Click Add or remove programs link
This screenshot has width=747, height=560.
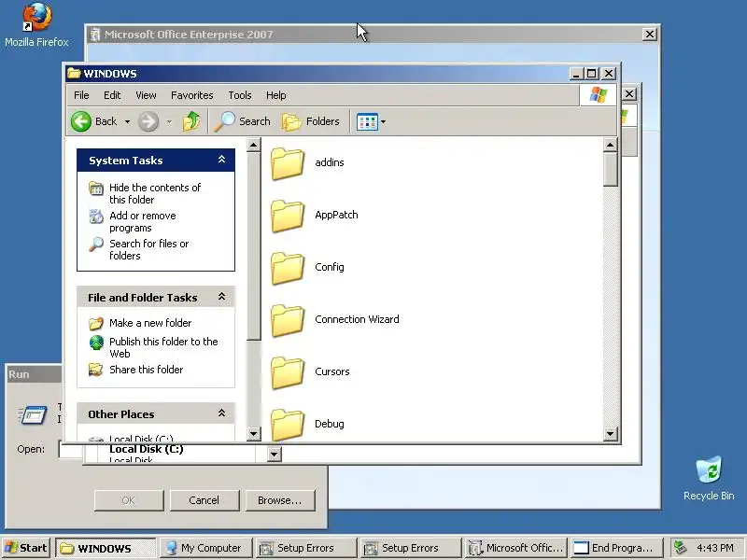pos(143,221)
